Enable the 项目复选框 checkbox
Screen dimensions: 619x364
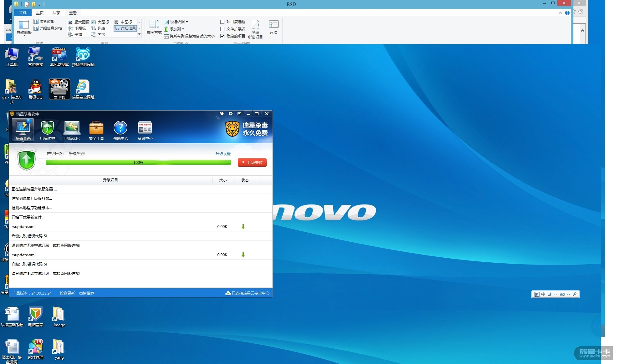223,22
